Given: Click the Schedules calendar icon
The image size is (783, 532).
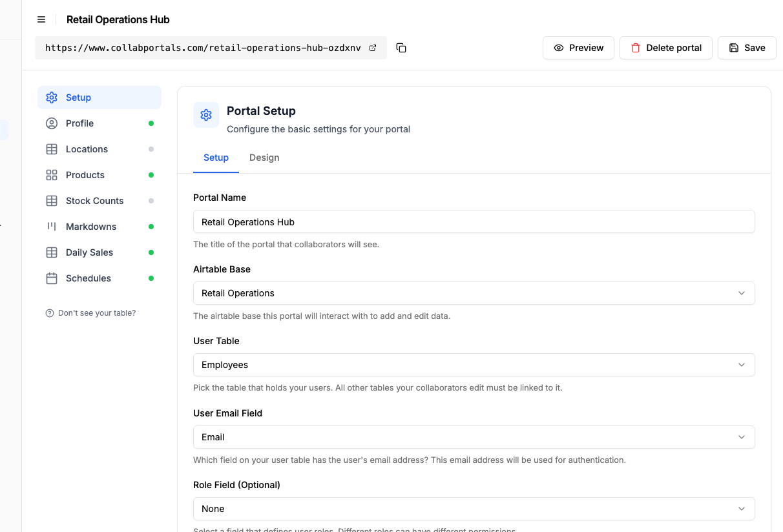Looking at the screenshot, I should (x=52, y=278).
